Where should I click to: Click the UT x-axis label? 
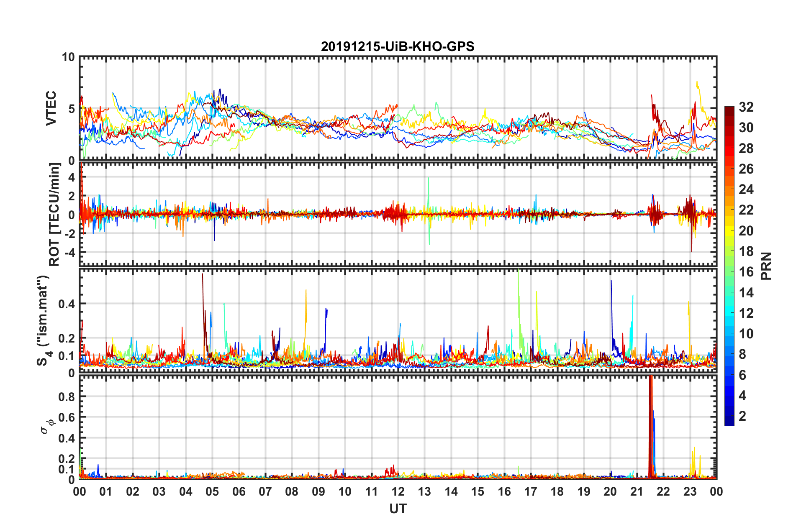398,509
